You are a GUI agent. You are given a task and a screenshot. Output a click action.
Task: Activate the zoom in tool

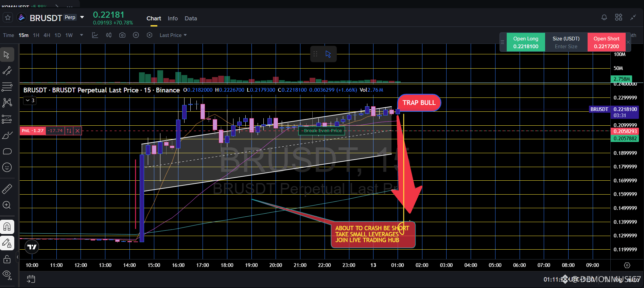click(x=7, y=205)
